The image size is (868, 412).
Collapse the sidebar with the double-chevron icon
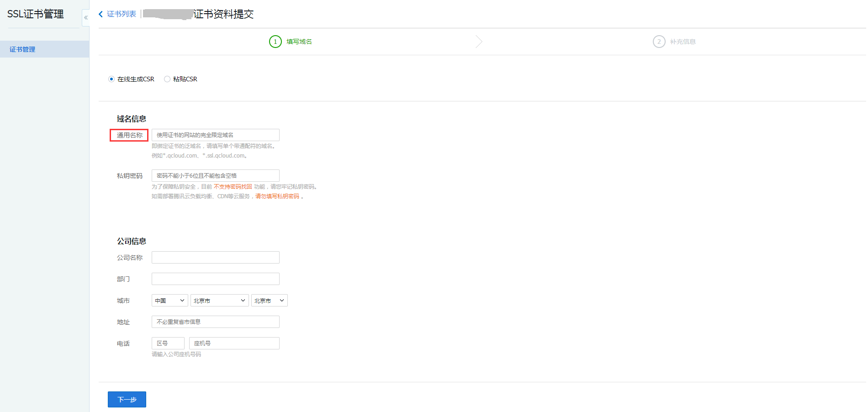coord(85,18)
